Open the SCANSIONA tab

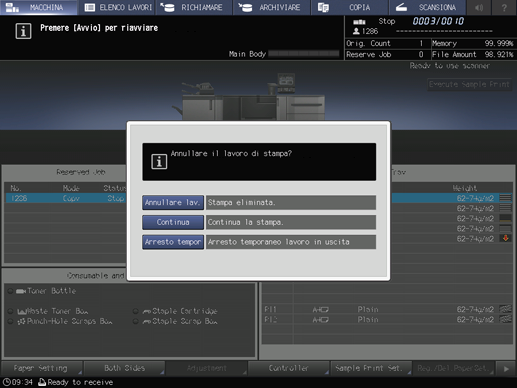[x=427, y=7]
